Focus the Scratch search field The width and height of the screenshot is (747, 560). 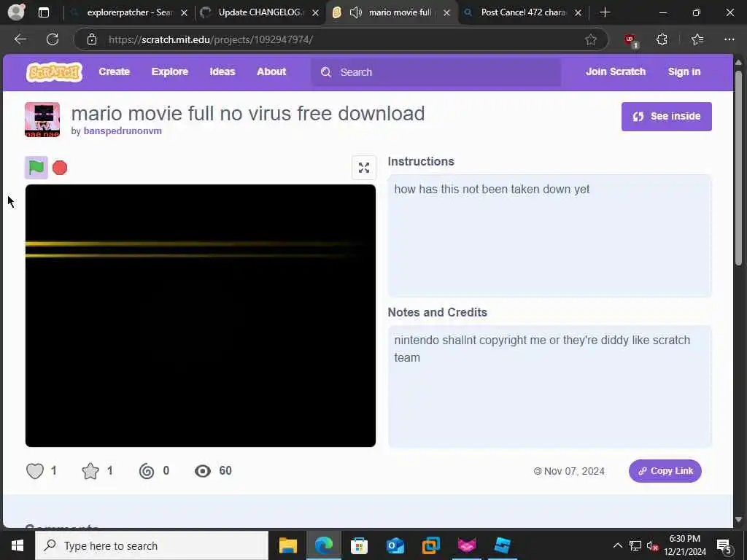point(436,72)
